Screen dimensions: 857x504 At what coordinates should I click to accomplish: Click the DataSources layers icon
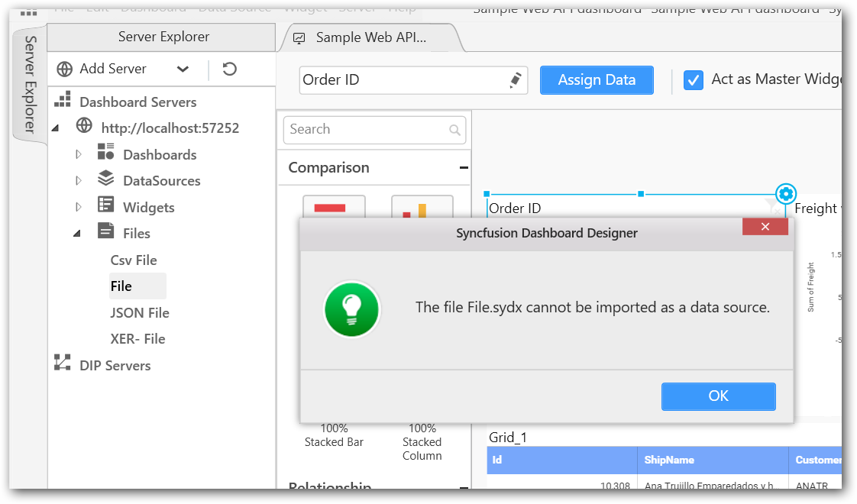tap(106, 179)
